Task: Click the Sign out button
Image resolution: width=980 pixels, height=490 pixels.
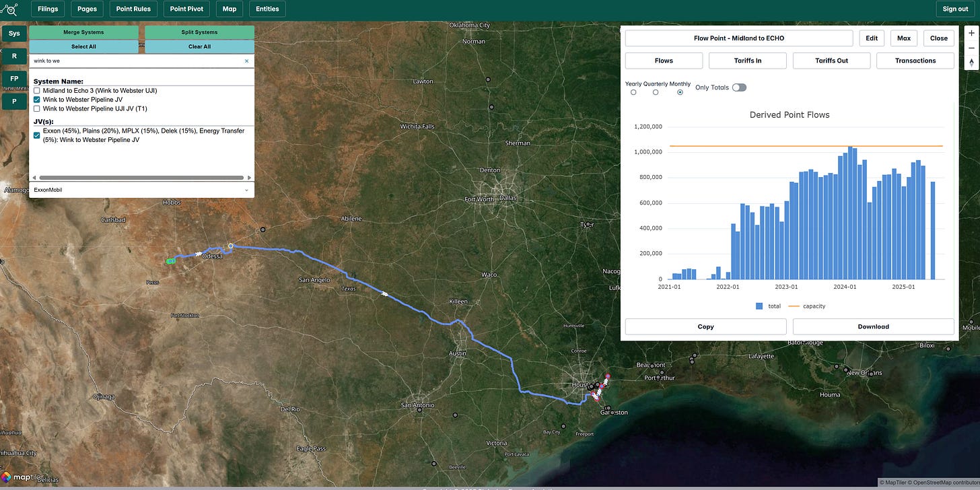Action: (x=955, y=9)
